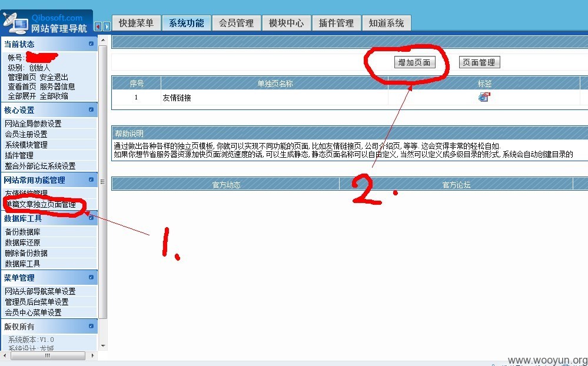
Task: Click the 单独页名称 column header
Action: (x=275, y=83)
